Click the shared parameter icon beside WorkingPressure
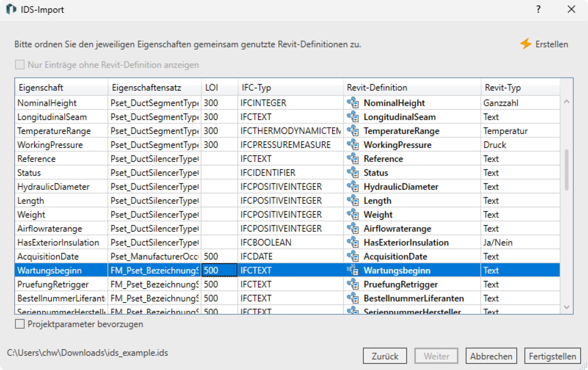The image size is (588, 370). pyautogui.click(x=353, y=145)
